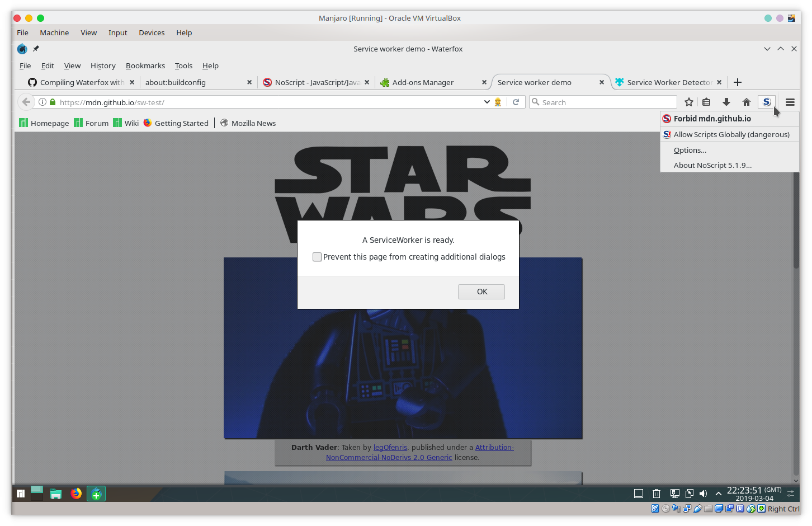Image resolution: width=812 pixels, height=526 pixels.
Task: Go to the home page icon
Action: tap(746, 102)
